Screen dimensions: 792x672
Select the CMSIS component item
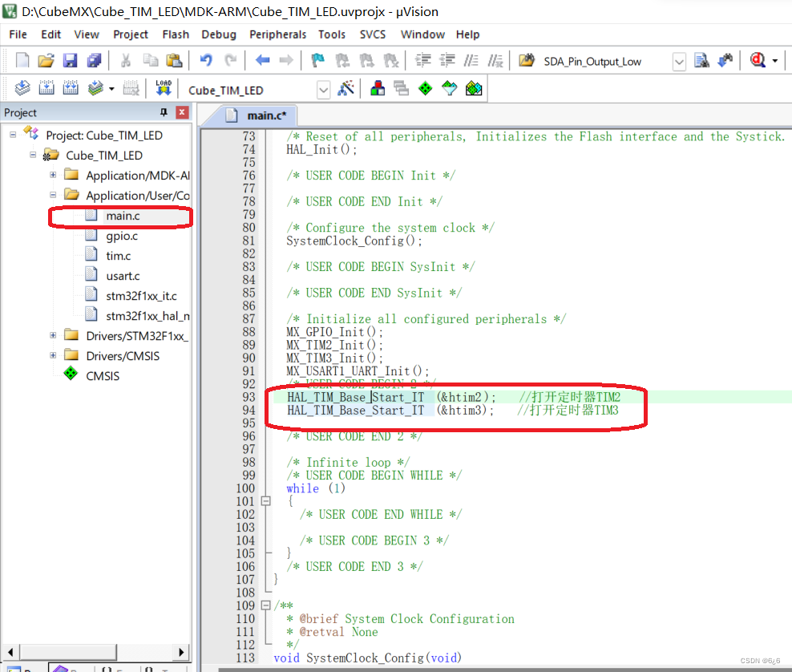point(103,376)
